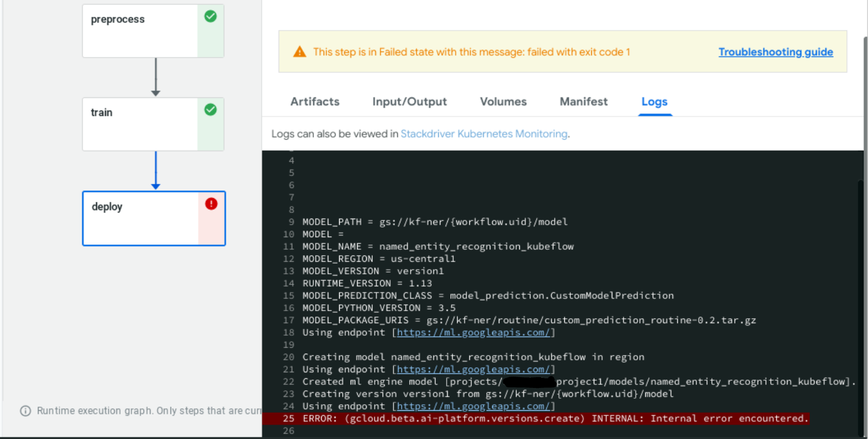Click the green success check on preprocess step

coord(210,16)
